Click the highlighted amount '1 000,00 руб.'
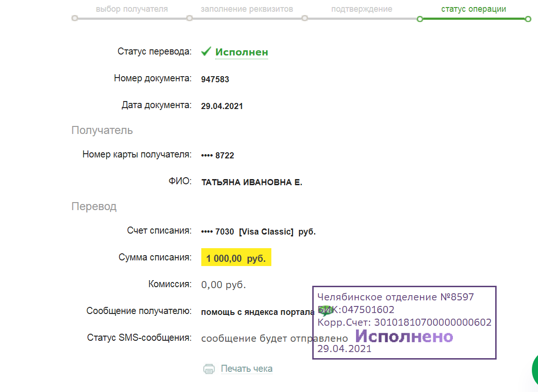 (236, 257)
